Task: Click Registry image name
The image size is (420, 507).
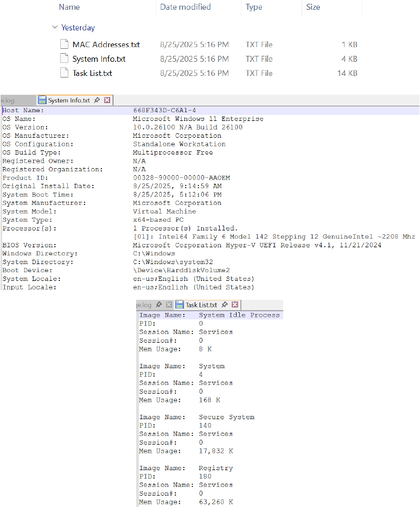Action: 216,468
